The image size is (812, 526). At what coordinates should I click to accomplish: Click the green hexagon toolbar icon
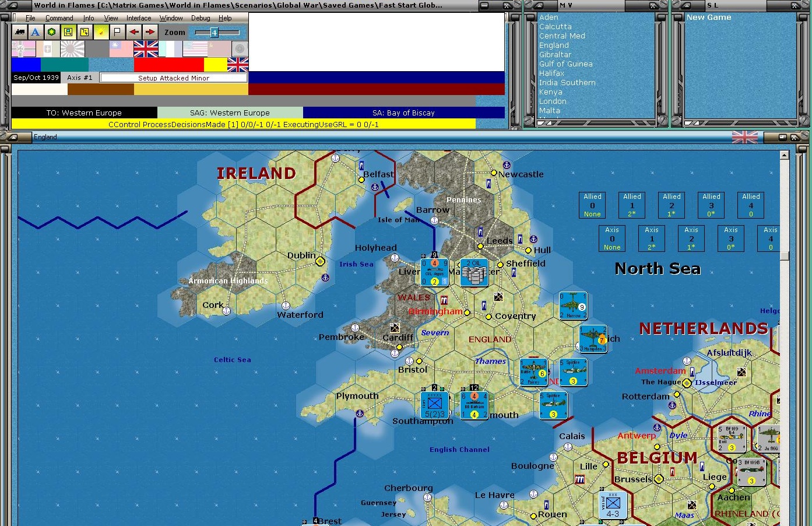tap(52, 32)
